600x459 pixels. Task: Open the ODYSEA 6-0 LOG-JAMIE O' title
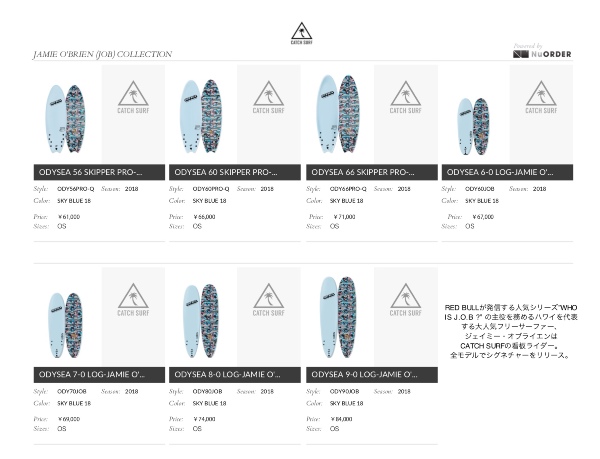pyautogui.click(x=507, y=172)
